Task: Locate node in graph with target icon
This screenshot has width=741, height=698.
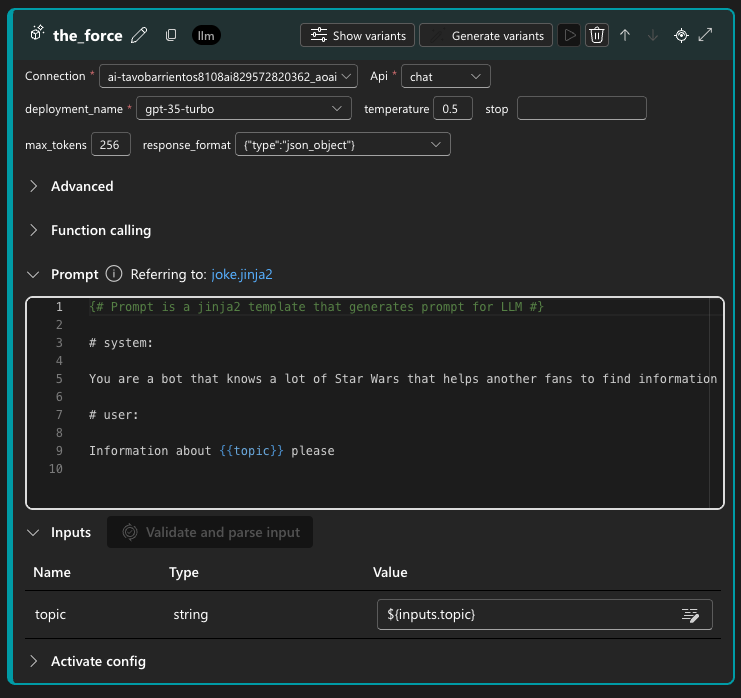Action: coord(681,35)
